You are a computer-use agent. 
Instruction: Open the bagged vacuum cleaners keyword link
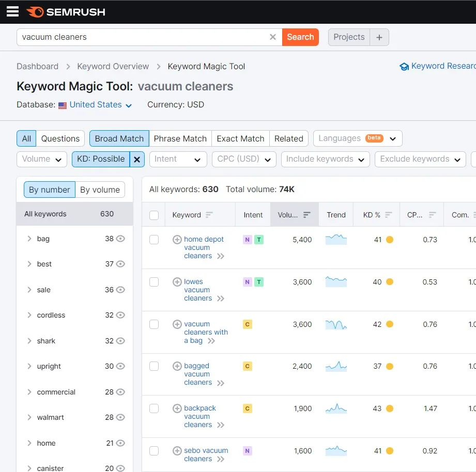198,374
